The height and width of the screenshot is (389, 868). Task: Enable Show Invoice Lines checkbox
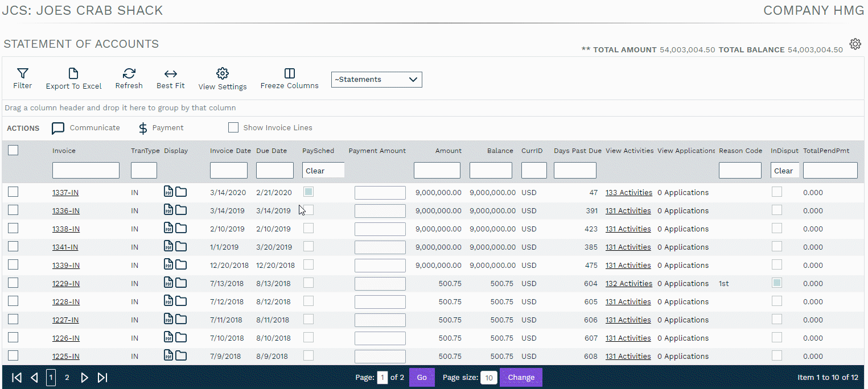(x=233, y=128)
